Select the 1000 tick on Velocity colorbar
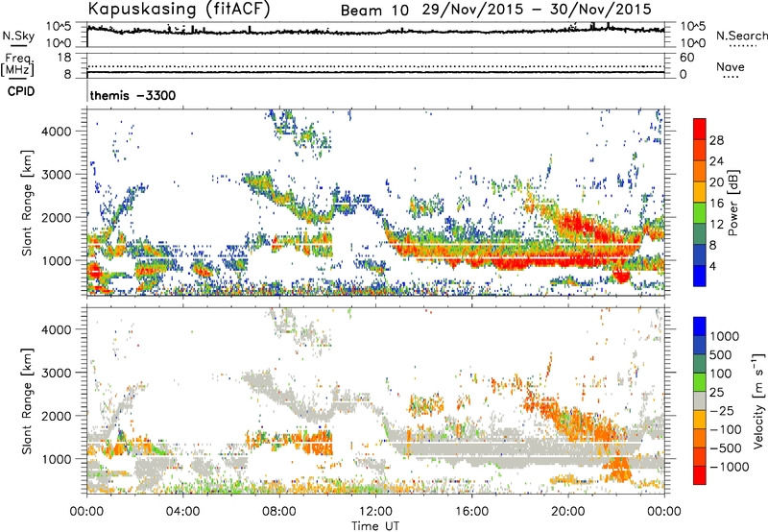The image size is (768, 532). pos(725,336)
